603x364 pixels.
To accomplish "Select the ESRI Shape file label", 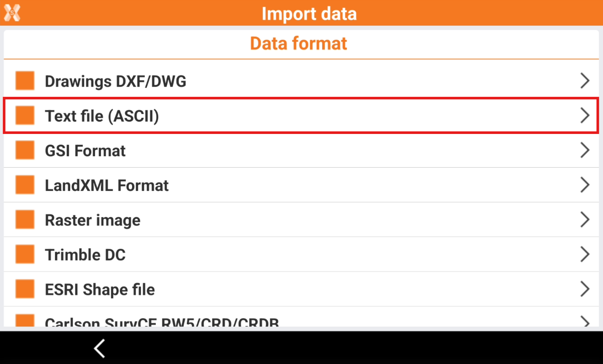I will (100, 290).
